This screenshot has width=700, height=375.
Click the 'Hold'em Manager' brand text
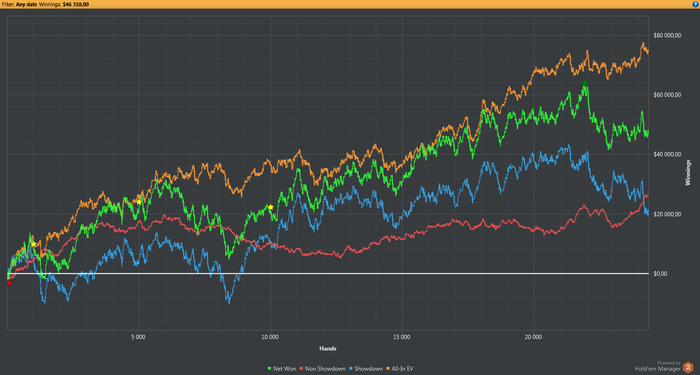click(658, 369)
